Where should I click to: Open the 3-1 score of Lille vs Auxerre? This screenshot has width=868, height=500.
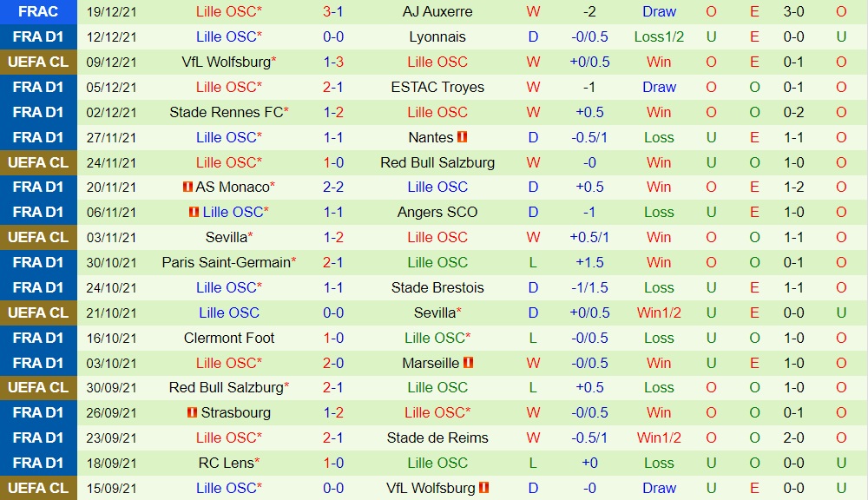pos(333,11)
